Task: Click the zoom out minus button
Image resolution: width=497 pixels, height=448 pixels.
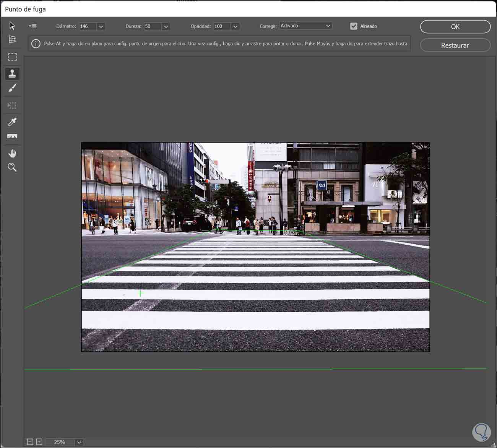Action: (x=30, y=442)
